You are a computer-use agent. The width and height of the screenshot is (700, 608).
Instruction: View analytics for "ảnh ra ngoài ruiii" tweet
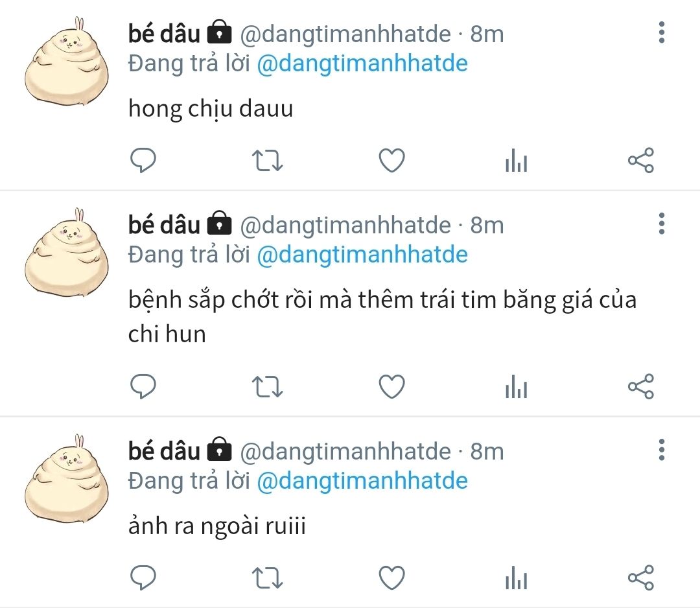click(516, 577)
